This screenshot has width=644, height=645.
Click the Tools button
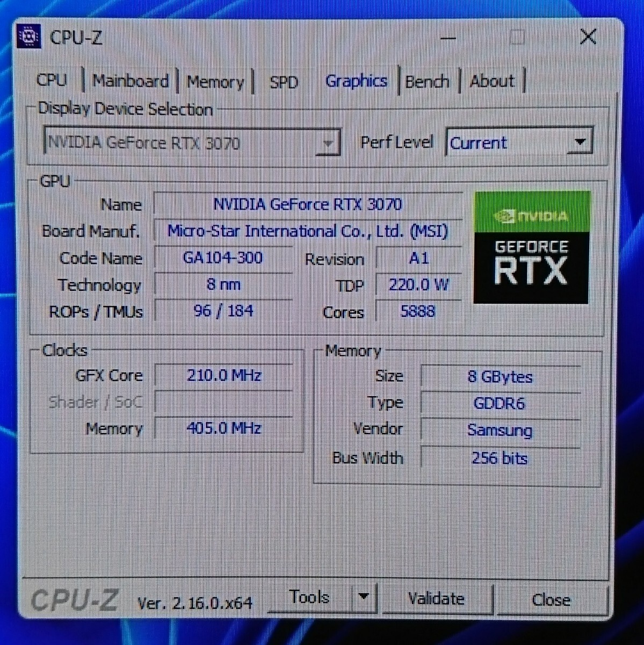(x=309, y=597)
